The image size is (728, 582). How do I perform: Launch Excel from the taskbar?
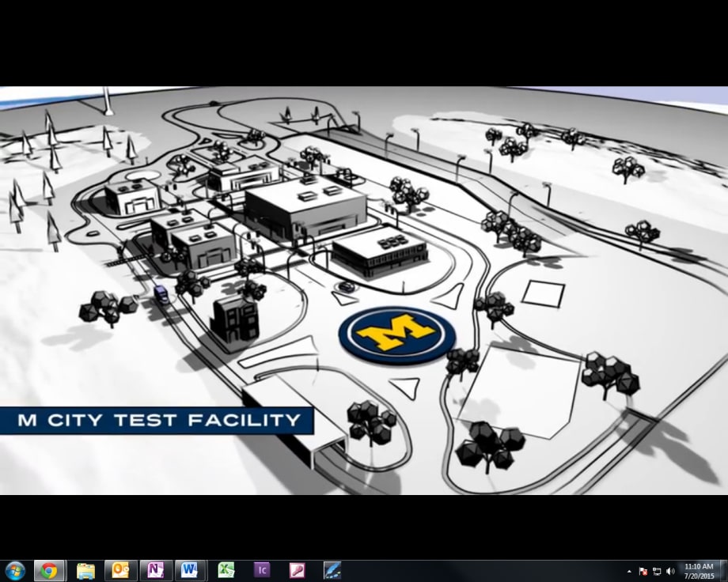[x=226, y=570]
